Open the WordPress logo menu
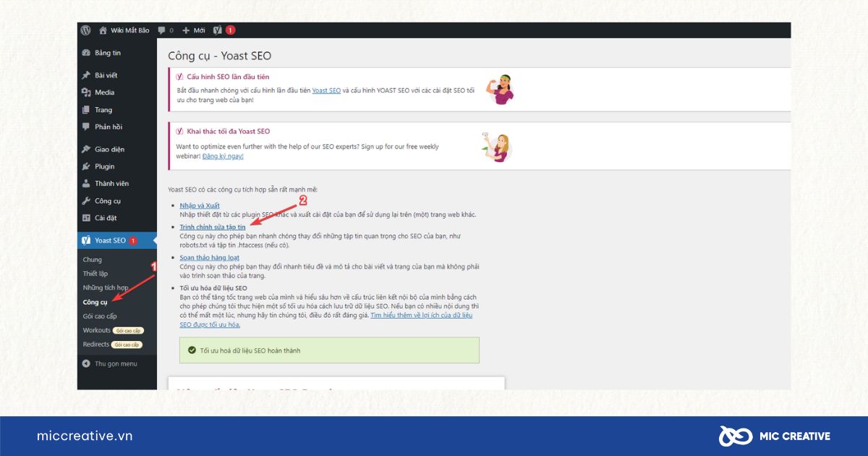Viewport: 868px width, 456px height. [85, 30]
